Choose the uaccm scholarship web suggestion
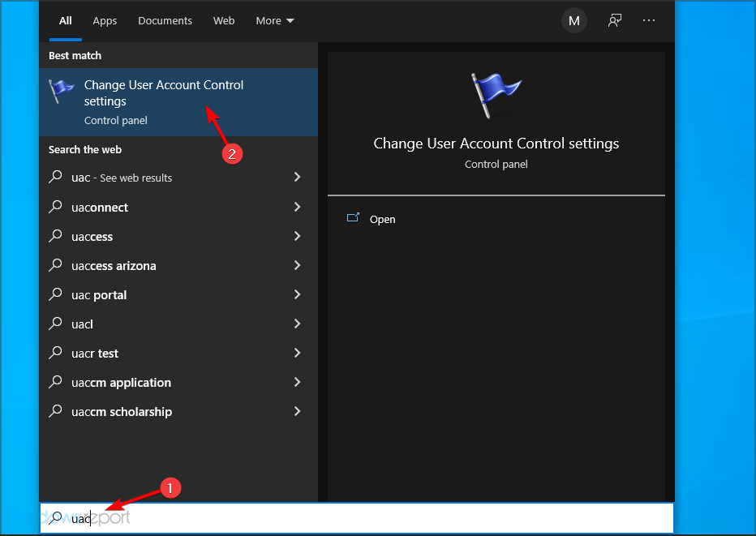756x536 pixels. 122,411
